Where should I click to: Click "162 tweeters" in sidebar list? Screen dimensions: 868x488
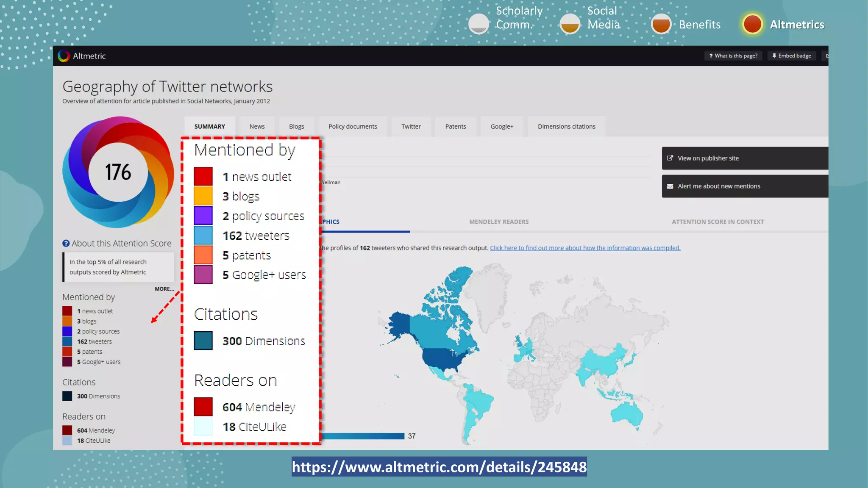[x=95, y=341]
